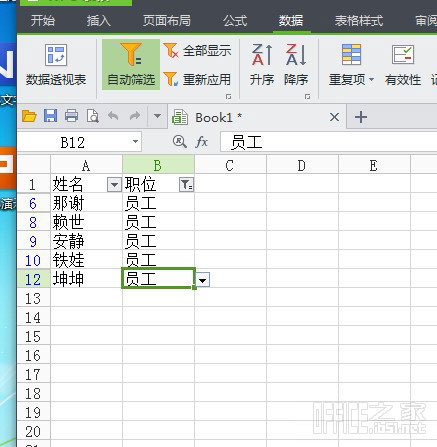Open the Name Box dropdown arrow
The height and width of the screenshot is (447, 437).
tap(135, 142)
